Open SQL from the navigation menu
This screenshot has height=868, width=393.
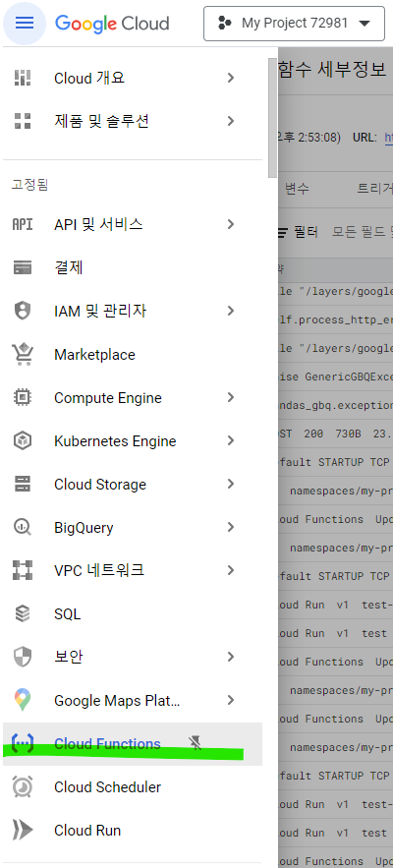tap(133, 613)
